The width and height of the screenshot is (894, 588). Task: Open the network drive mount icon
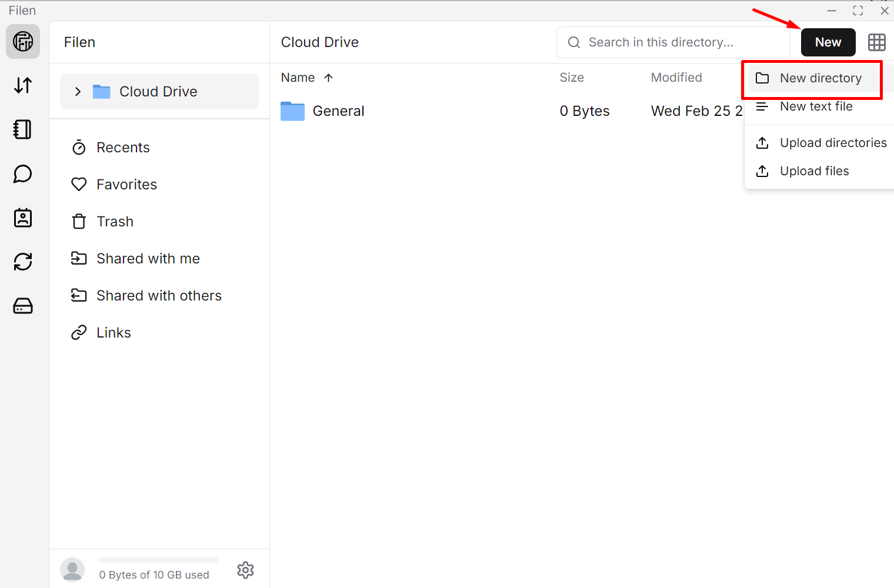tap(23, 306)
